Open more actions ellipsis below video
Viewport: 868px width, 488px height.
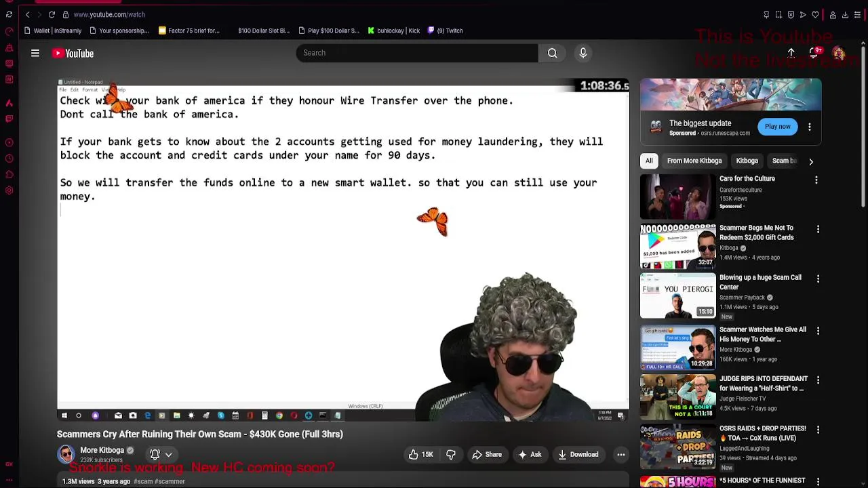(620, 455)
